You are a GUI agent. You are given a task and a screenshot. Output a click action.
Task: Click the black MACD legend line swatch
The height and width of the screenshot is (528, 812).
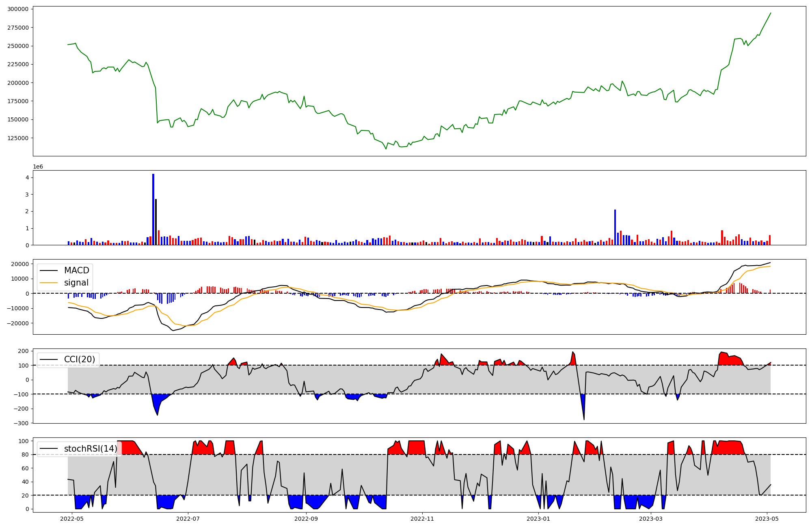[x=50, y=270]
